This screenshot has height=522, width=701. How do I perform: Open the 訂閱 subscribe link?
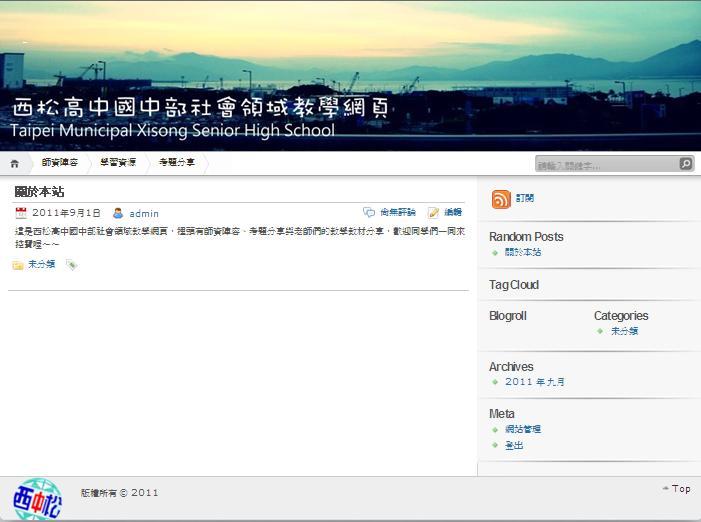pyautogui.click(x=525, y=198)
